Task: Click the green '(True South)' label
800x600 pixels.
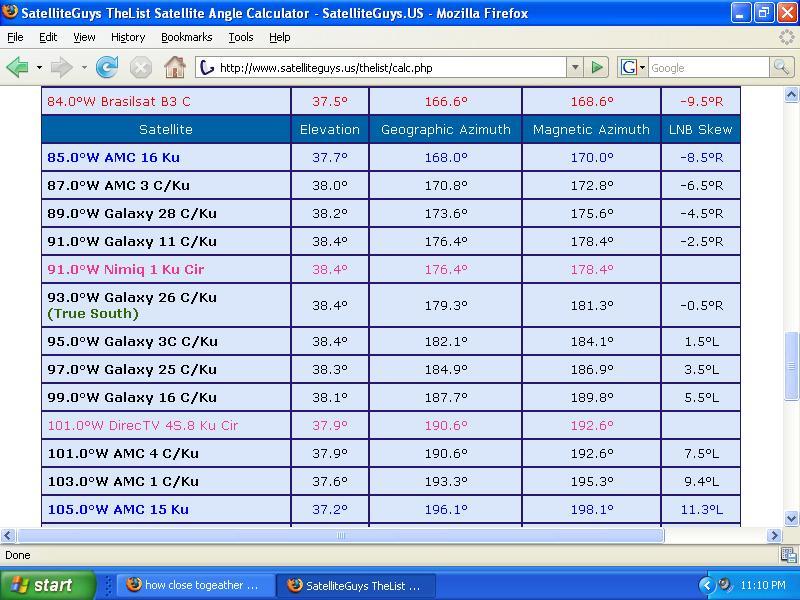Action: 93,313
